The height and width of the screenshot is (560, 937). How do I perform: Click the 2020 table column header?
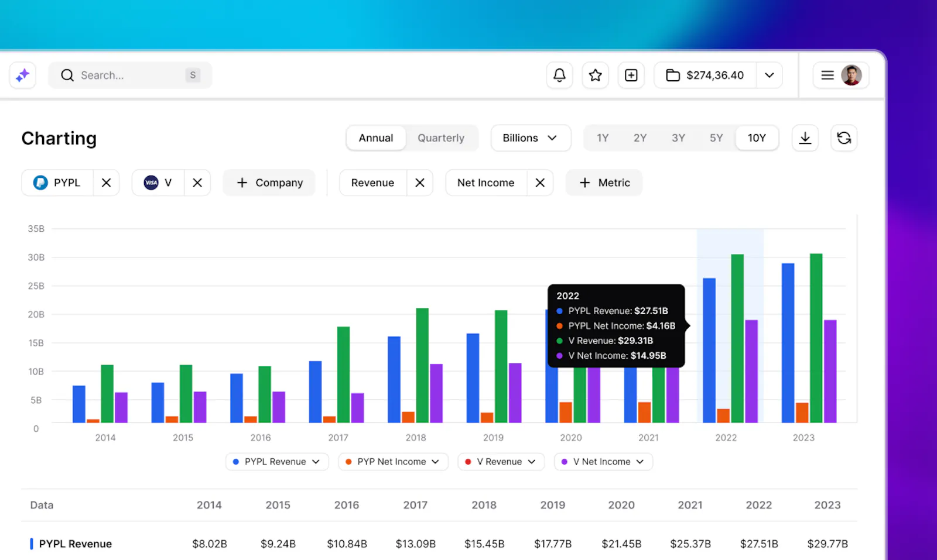[x=621, y=505]
